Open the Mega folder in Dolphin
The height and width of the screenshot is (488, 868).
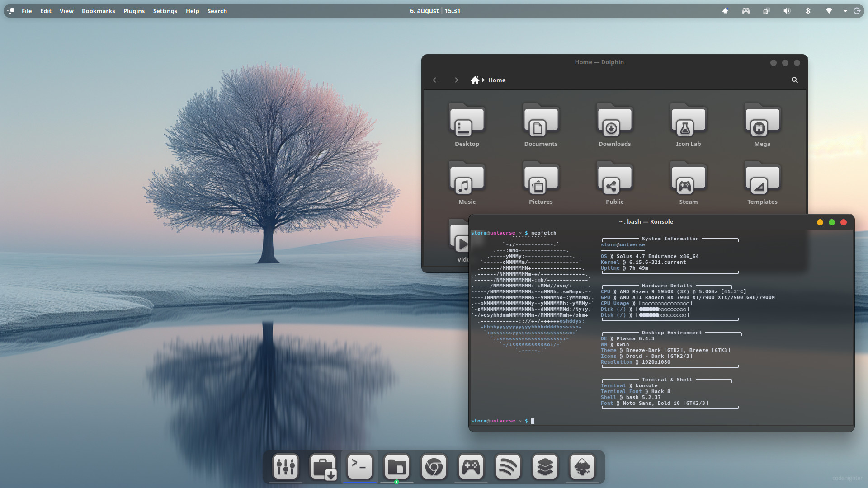(762, 125)
